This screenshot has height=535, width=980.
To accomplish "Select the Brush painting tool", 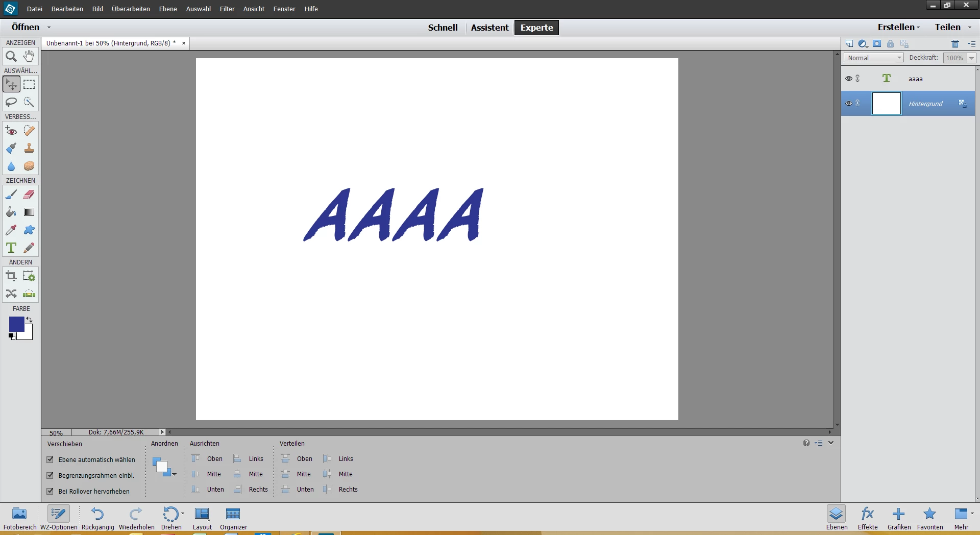I will [x=11, y=194].
